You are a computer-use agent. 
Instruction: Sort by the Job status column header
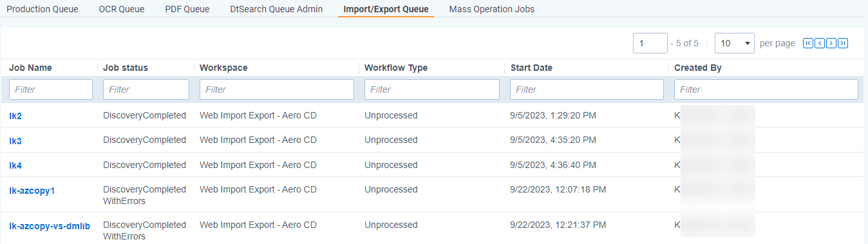(126, 68)
